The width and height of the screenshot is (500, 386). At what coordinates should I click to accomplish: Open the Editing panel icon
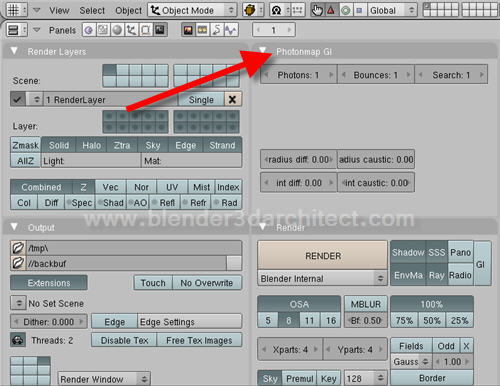point(145,30)
